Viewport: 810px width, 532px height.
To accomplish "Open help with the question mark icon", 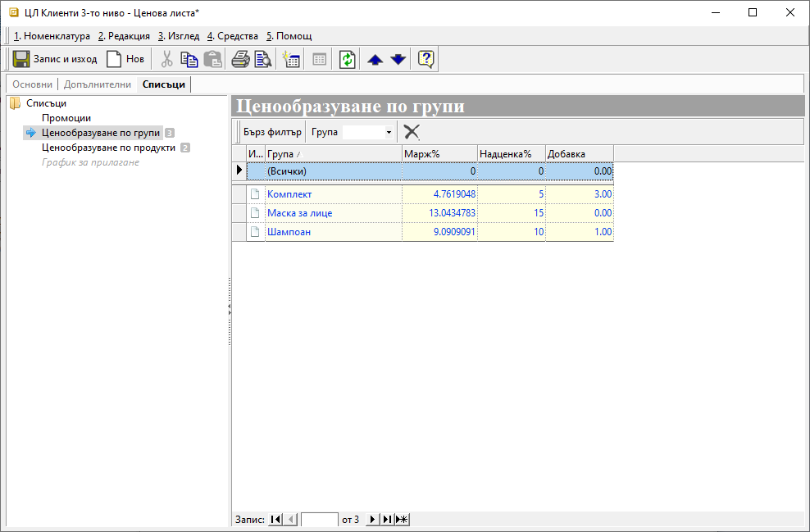I will [x=425, y=59].
